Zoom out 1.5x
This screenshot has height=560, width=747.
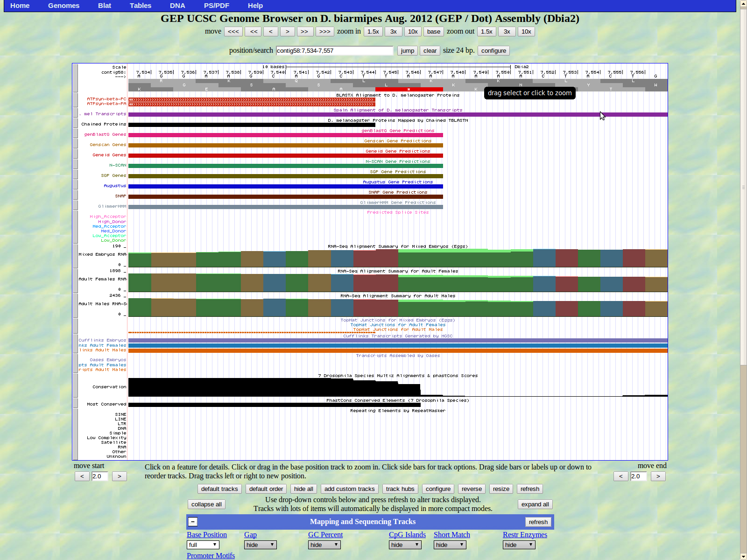(x=486, y=32)
